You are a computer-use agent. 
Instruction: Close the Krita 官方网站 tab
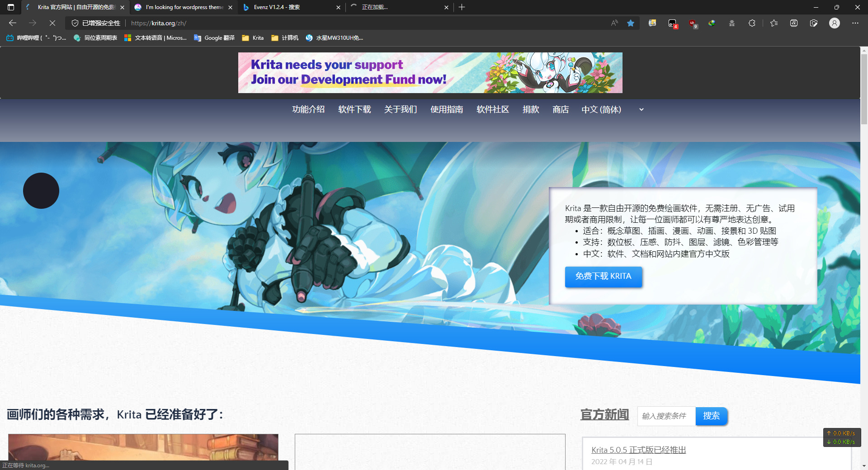(x=122, y=7)
